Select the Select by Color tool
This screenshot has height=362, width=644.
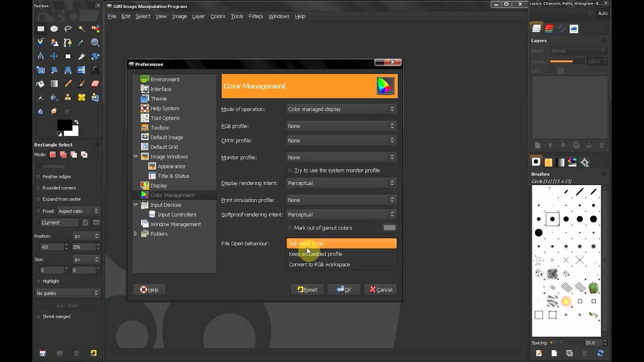click(x=95, y=29)
